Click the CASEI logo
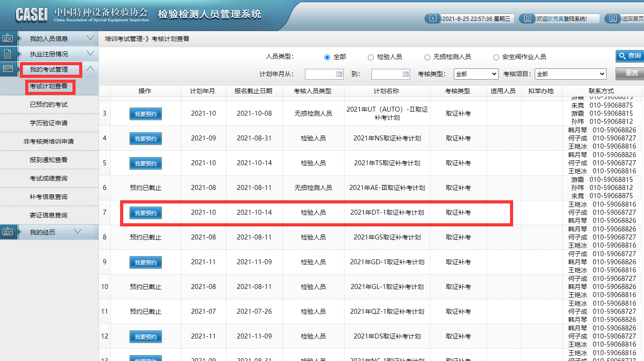 click(x=31, y=14)
